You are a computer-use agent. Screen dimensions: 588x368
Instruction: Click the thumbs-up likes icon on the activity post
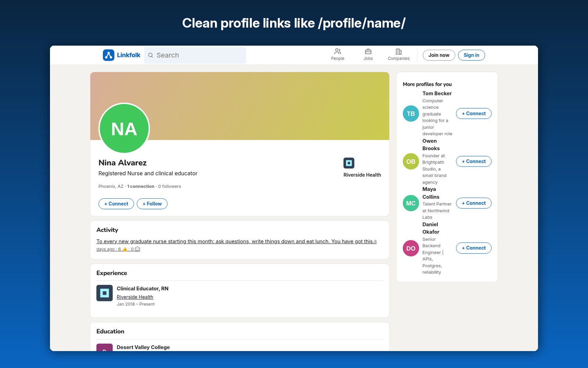coord(125,250)
